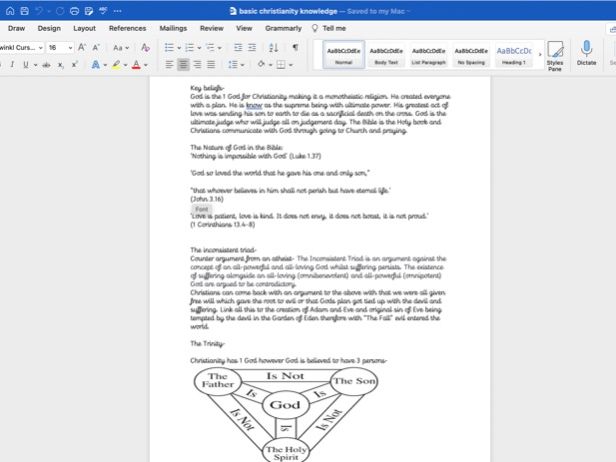Decrease paragraph indent
The width and height of the screenshot is (616, 462).
pos(238,48)
